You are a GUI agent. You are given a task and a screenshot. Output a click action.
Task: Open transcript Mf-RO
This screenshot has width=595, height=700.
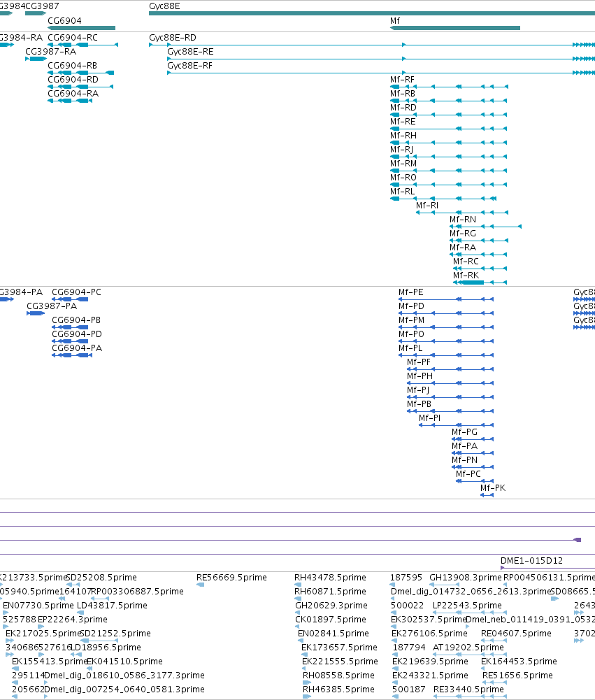tap(403, 177)
